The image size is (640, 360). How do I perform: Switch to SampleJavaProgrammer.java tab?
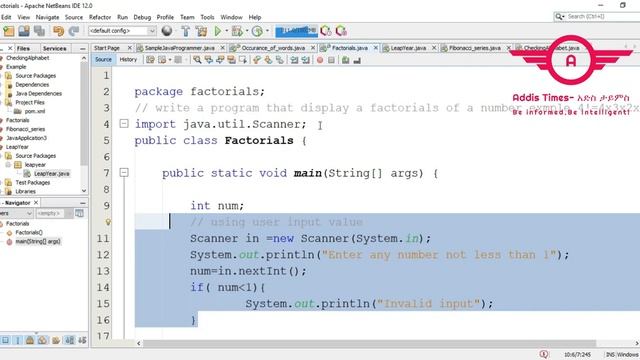pos(180,48)
